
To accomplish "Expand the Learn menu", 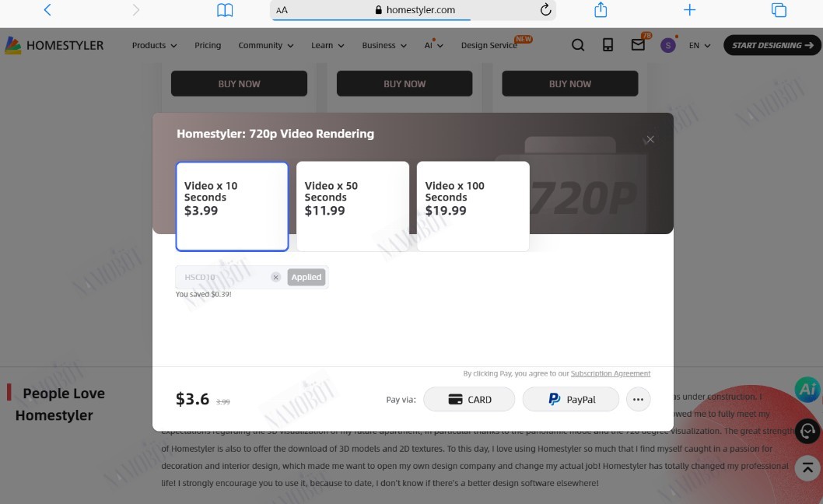I will (327, 45).
